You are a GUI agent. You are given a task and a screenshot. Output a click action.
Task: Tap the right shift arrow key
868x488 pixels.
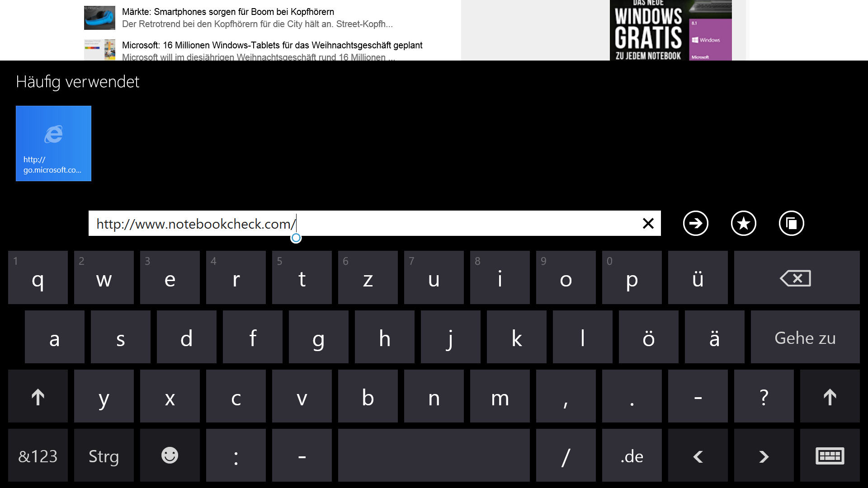(830, 396)
